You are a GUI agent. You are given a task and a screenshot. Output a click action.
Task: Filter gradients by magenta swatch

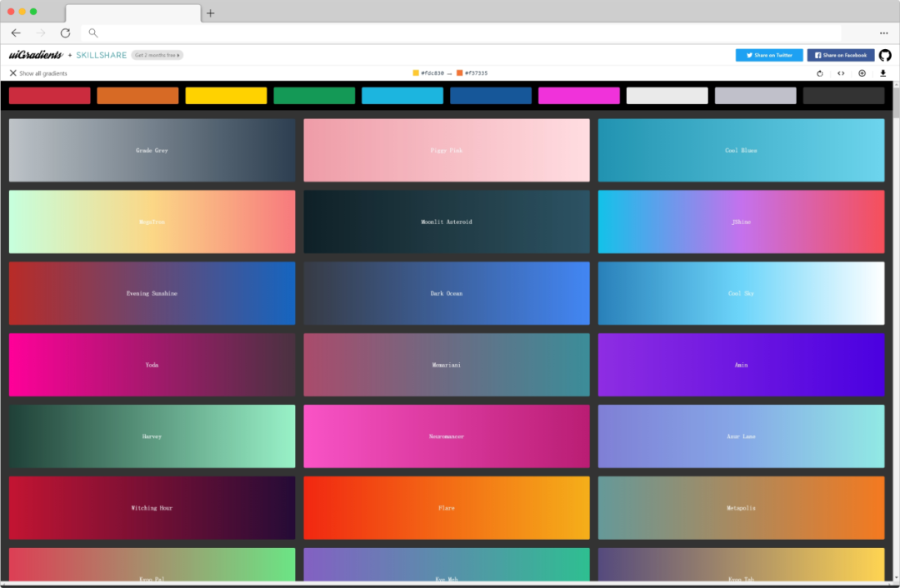point(579,96)
